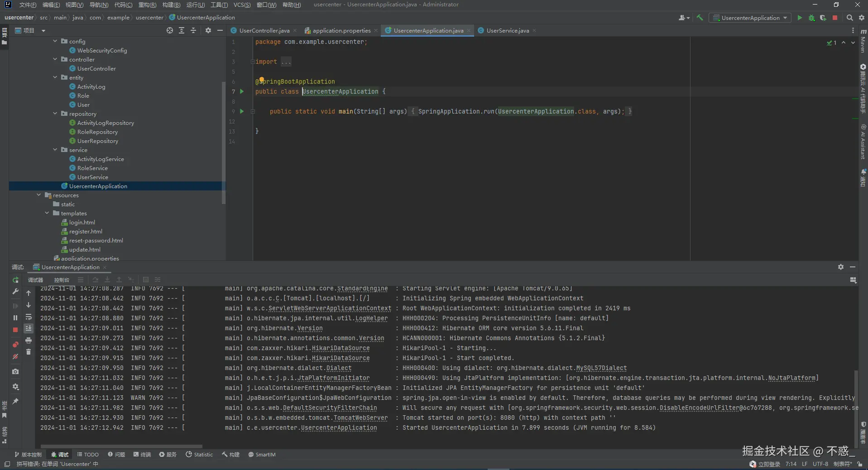Toggle 版本控制 tool window button
Viewport: 868px width, 470px height.
[x=28, y=455]
